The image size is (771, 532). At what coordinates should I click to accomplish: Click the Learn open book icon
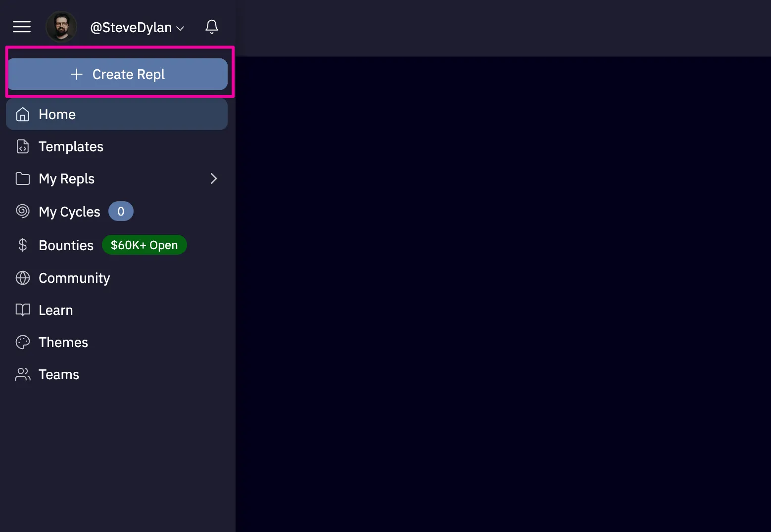tap(23, 310)
